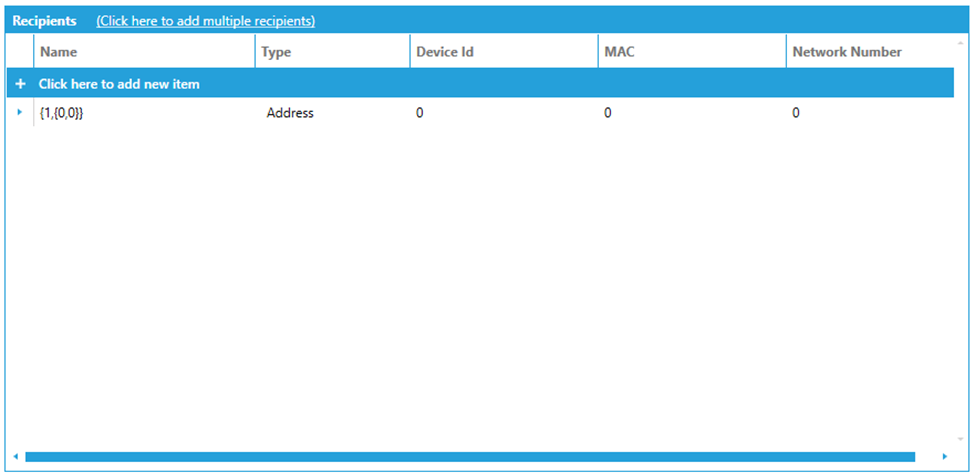The width and height of the screenshot is (975, 473).
Task: Click the horizontal scrollbar left arrow
Action: [x=15, y=457]
